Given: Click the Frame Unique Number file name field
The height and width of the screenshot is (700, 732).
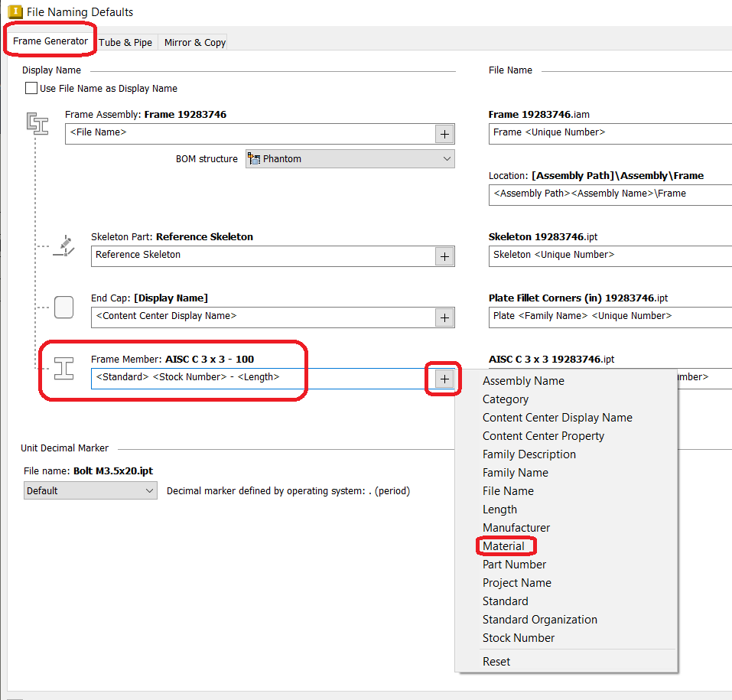Looking at the screenshot, I should (x=610, y=134).
